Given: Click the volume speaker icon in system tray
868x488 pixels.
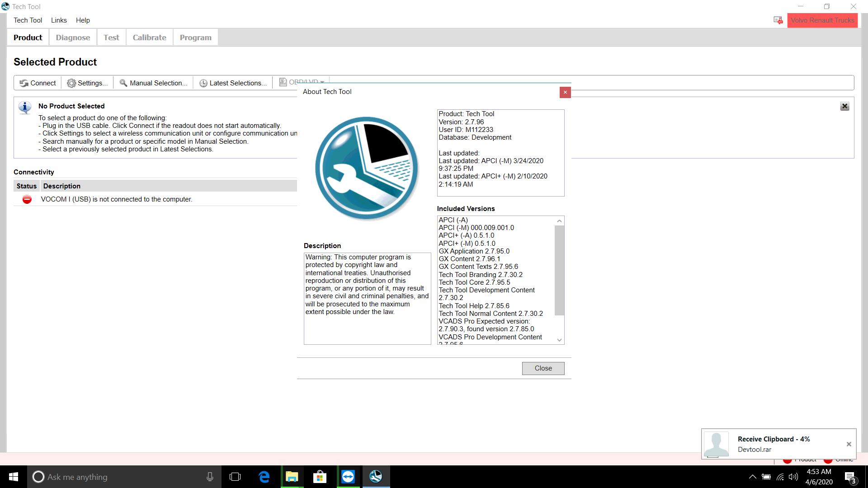Looking at the screenshot, I should [x=793, y=477].
